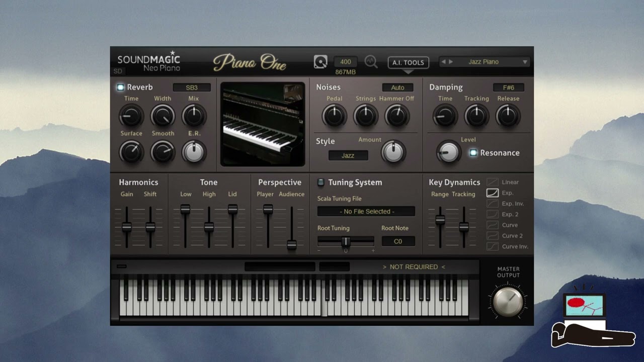The height and width of the screenshot is (362, 644).
Task: Select previous preset with left arrow
Action: [x=443, y=62]
